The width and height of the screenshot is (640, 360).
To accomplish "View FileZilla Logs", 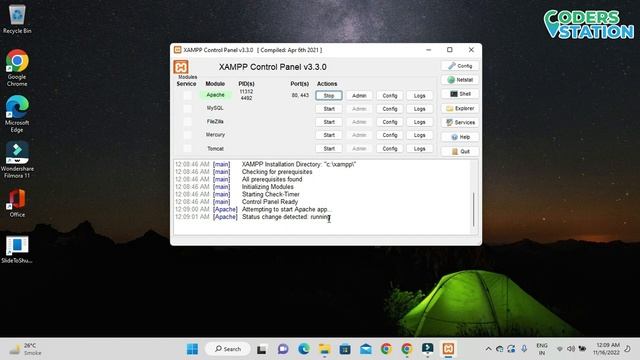I will pyautogui.click(x=420, y=122).
